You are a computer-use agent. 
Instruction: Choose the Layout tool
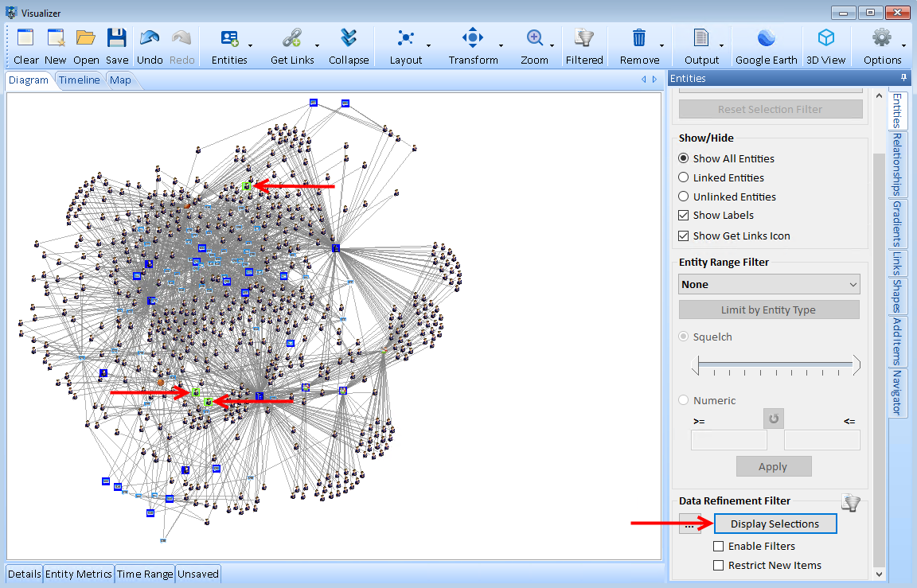406,38
